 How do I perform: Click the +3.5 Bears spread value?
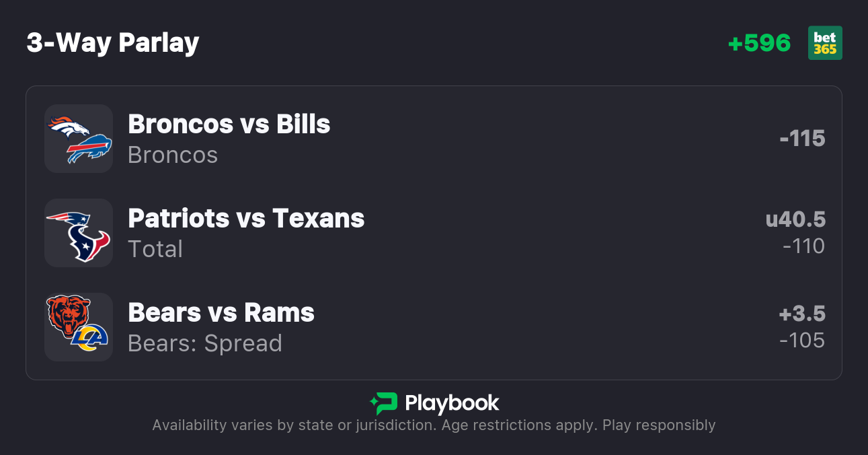[x=802, y=314]
